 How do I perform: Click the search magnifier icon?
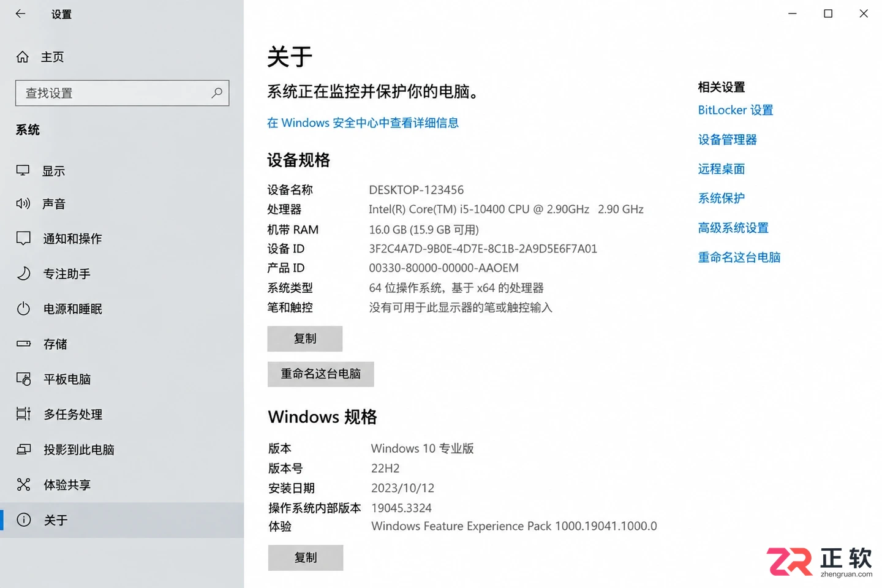pos(217,93)
